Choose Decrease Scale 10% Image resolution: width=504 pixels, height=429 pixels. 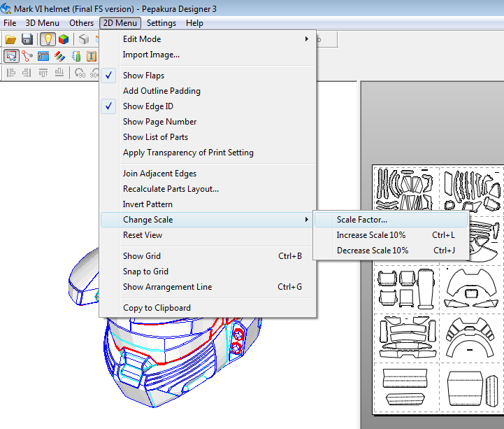coord(391,251)
